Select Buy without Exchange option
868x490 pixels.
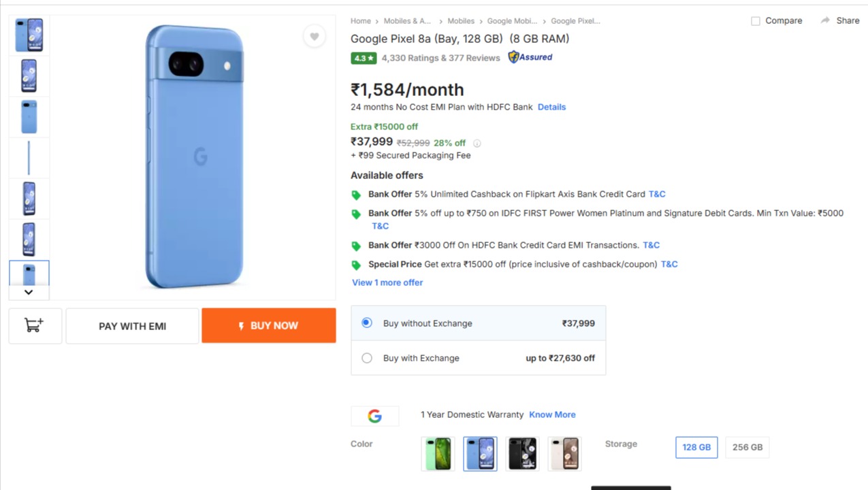367,323
